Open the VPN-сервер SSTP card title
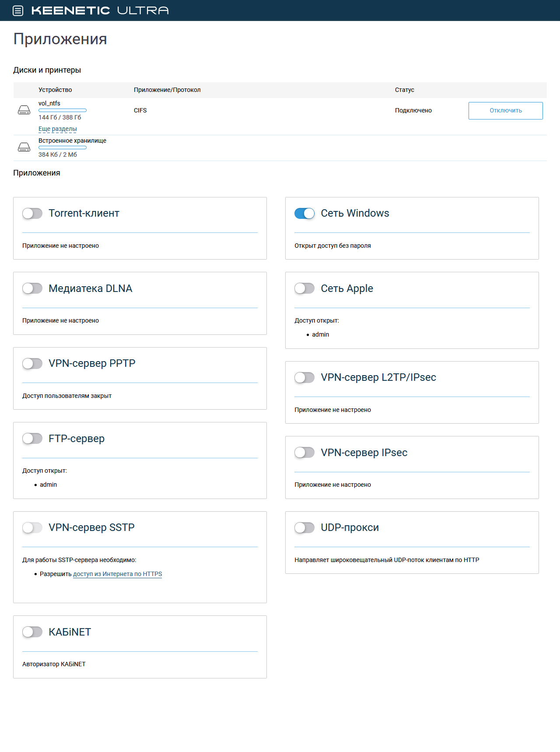 click(x=91, y=528)
